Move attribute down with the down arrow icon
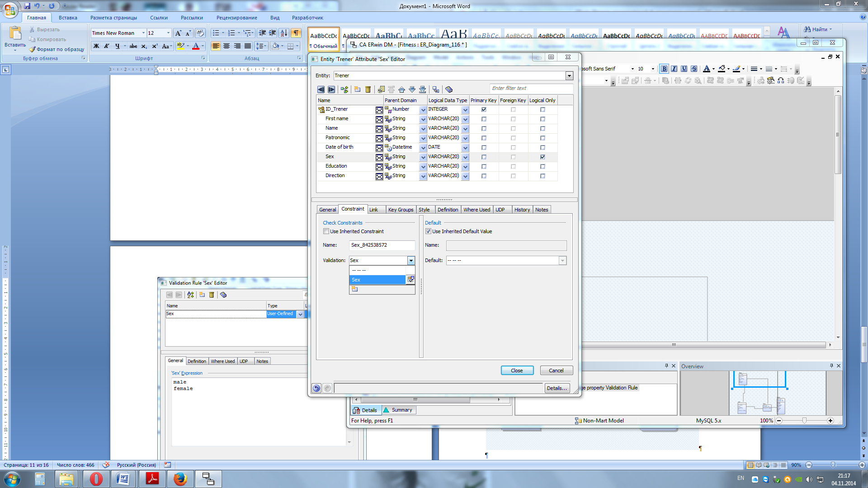 [412, 89]
